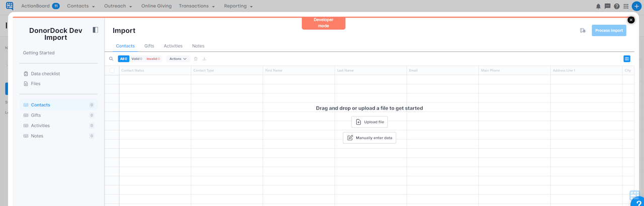Toggle the column layout icon
Viewport: 644px width, 206px height.
[627, 59]
